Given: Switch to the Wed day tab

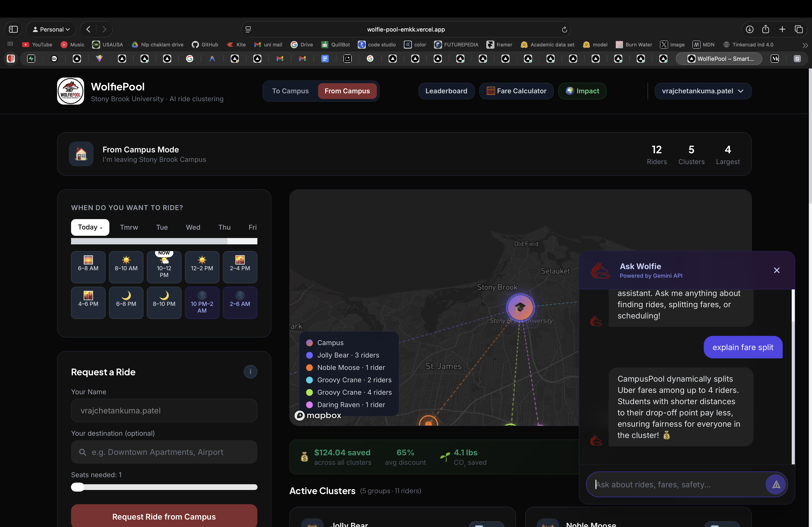Looking at the screenshot, I should click(x=193, y=227).
